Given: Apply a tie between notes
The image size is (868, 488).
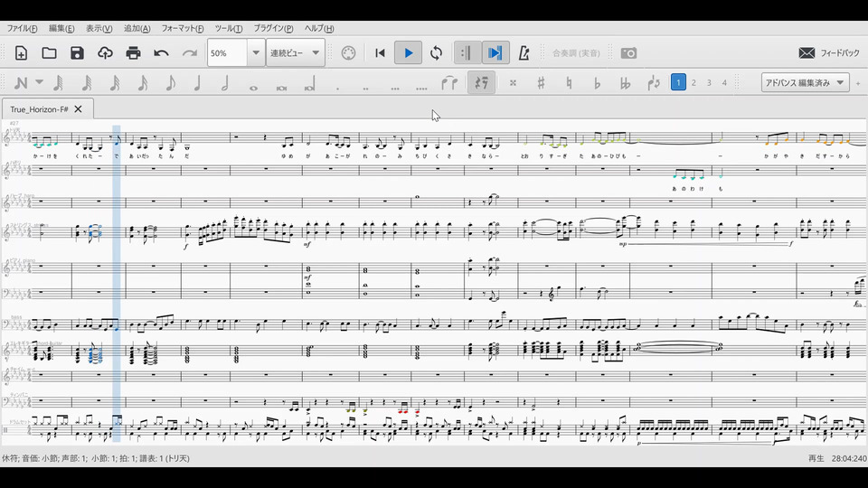Looking at the screenshot, I should point(449,83).
